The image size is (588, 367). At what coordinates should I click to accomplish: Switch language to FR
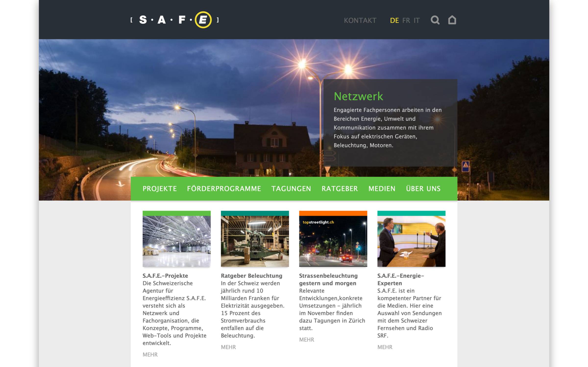point(406,20)
